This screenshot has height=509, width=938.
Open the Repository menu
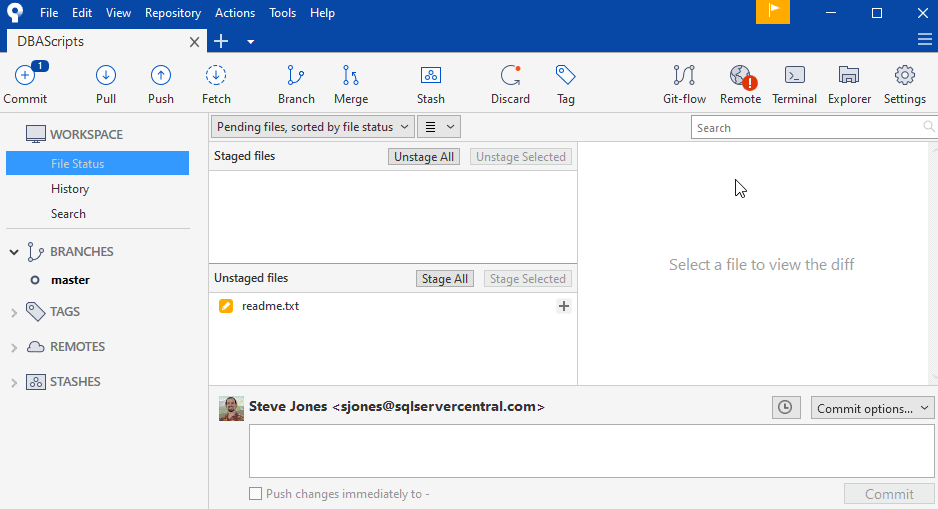click(172, 13)
